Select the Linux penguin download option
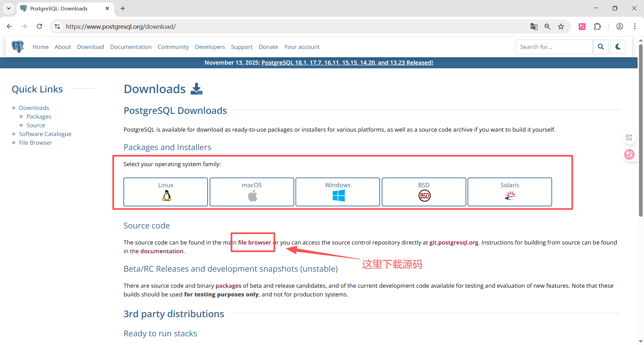 [x=166, y=192]
